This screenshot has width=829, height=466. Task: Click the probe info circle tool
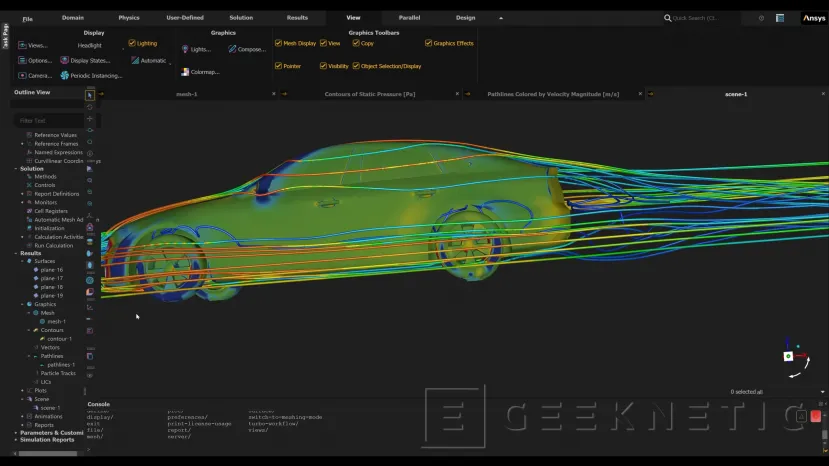[90, 153]
